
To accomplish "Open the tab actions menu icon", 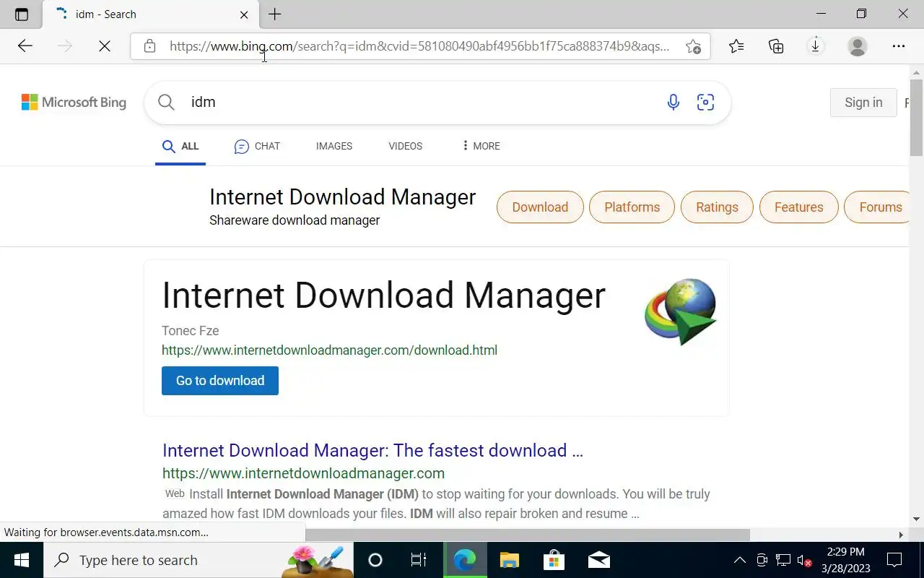I will click(x=21, y=14).
